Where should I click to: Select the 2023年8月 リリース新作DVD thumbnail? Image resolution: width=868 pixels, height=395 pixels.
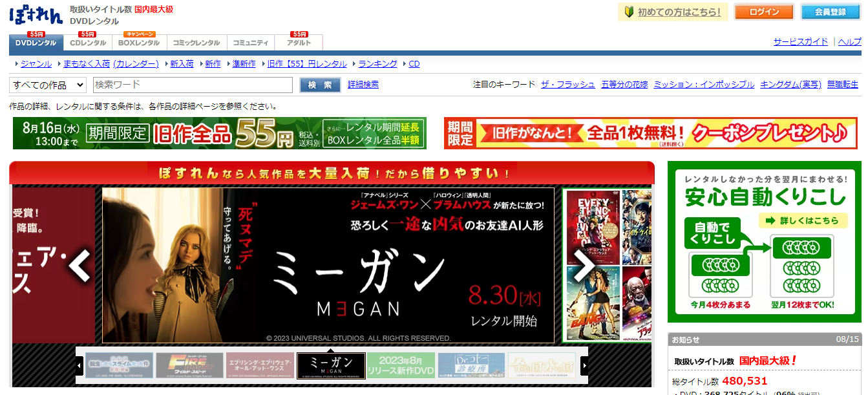tap(401, 366)
